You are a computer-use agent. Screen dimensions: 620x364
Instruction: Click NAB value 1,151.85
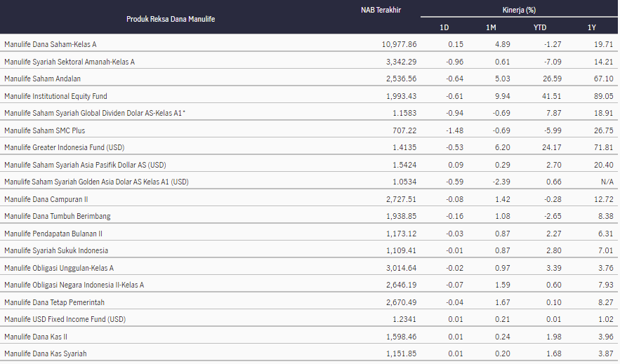402,353
